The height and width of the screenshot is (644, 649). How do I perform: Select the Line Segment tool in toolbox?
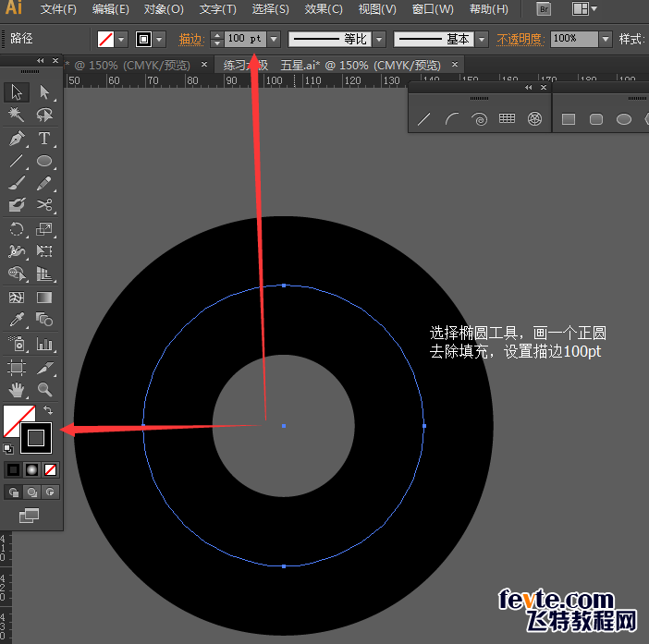(17, 161)
